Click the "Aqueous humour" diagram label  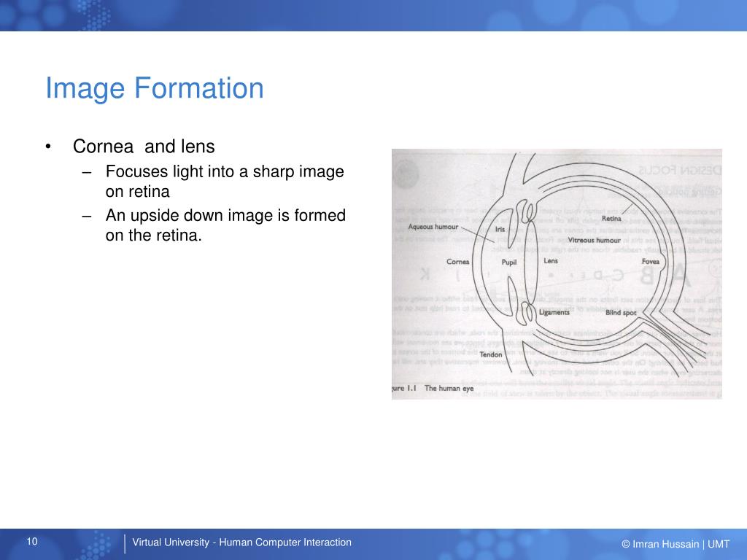(433, 227)
